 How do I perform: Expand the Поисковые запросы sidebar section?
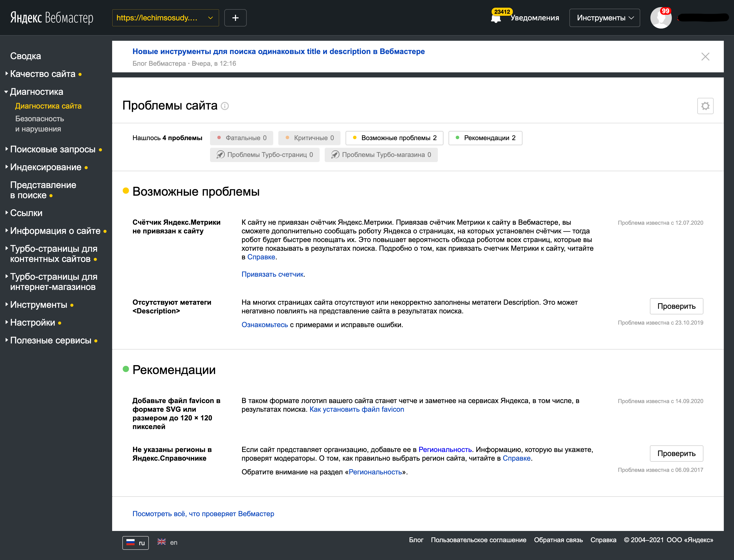[53, 149]
